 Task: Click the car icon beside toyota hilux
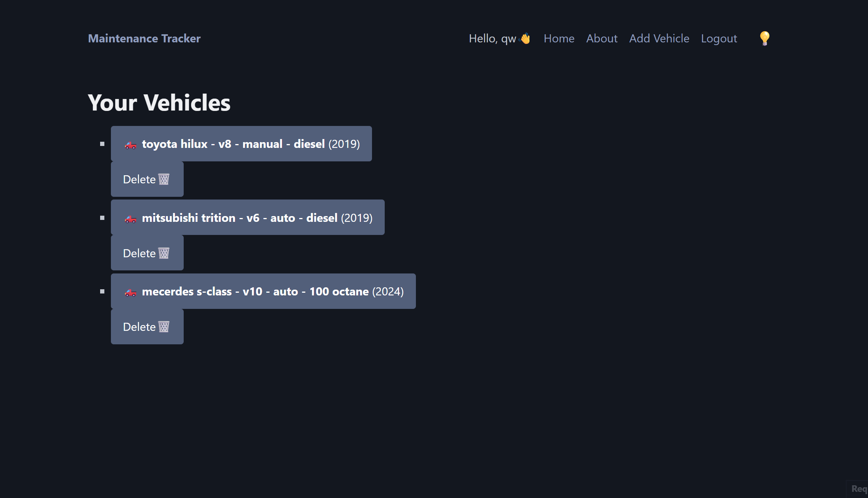(x=131, y=145)
